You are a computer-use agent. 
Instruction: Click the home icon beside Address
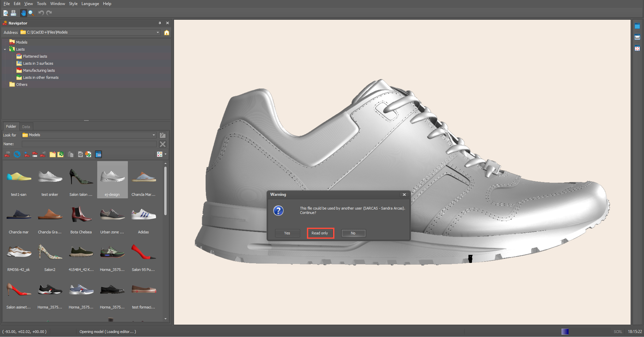point(166,33)
